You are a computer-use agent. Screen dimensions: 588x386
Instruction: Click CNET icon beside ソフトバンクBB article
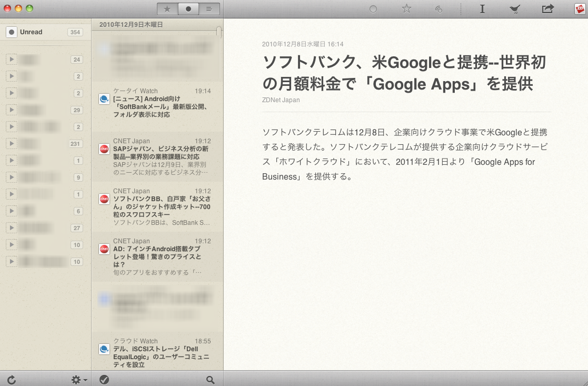[x=104, y=199]
